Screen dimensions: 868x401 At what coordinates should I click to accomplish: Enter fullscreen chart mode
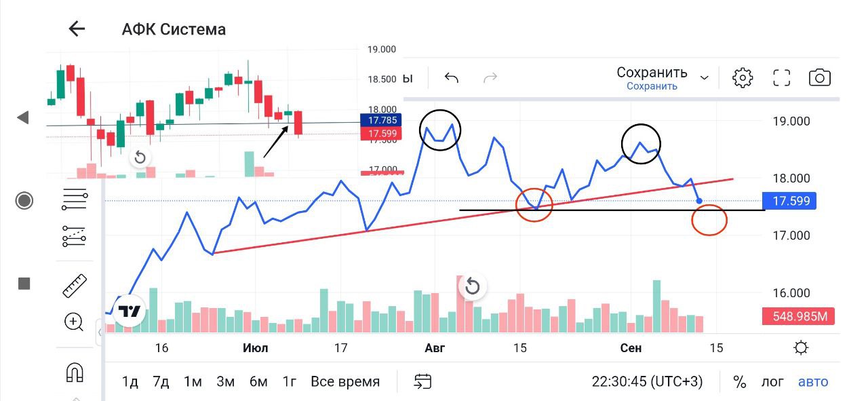point(782,77)
